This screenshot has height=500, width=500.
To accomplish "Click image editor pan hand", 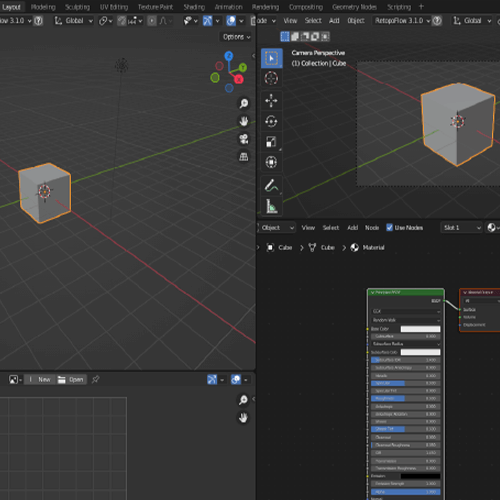I will pos(243,417).
